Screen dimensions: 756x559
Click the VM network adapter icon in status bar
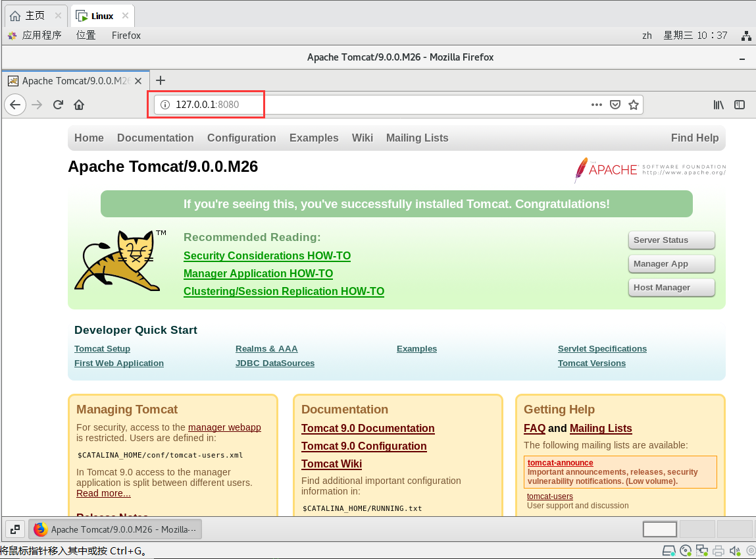click(x=702, y=551)
